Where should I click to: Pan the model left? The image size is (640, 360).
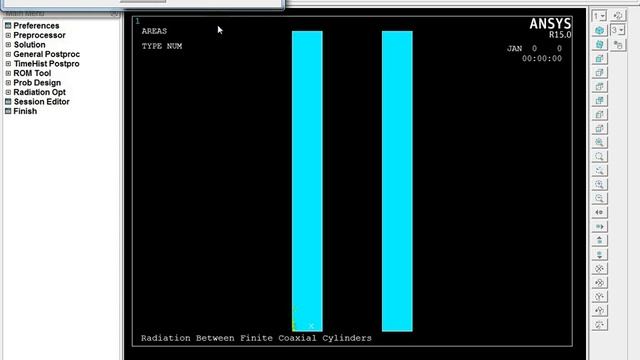point(599,212)
